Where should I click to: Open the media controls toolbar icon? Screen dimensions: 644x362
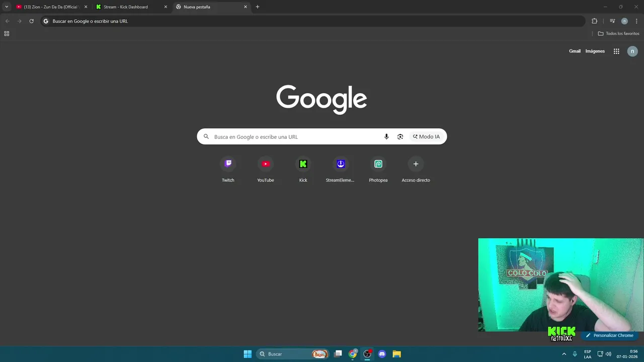pyautogui.click(x=612, y=21)
